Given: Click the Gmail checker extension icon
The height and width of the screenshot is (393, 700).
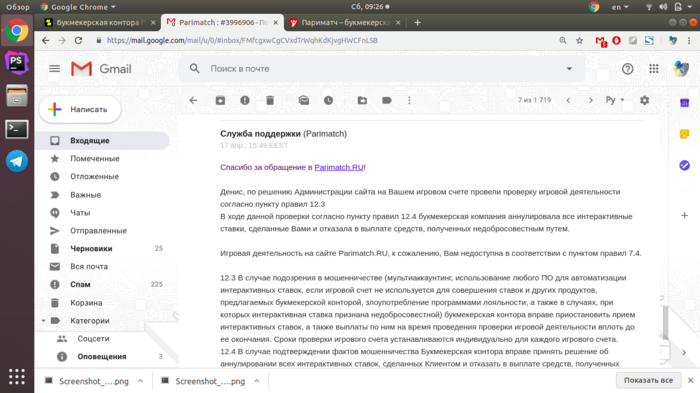Looking at the screenshot, I should [601, 41].
